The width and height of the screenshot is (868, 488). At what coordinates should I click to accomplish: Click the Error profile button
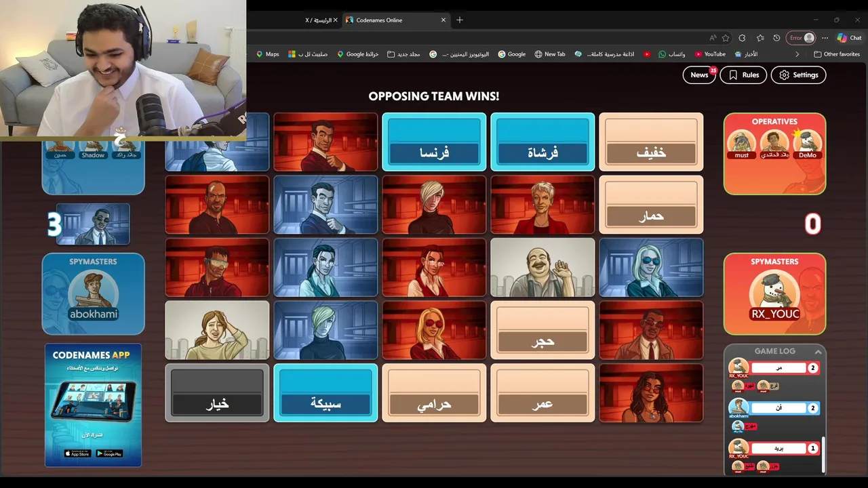coord(802,38)
